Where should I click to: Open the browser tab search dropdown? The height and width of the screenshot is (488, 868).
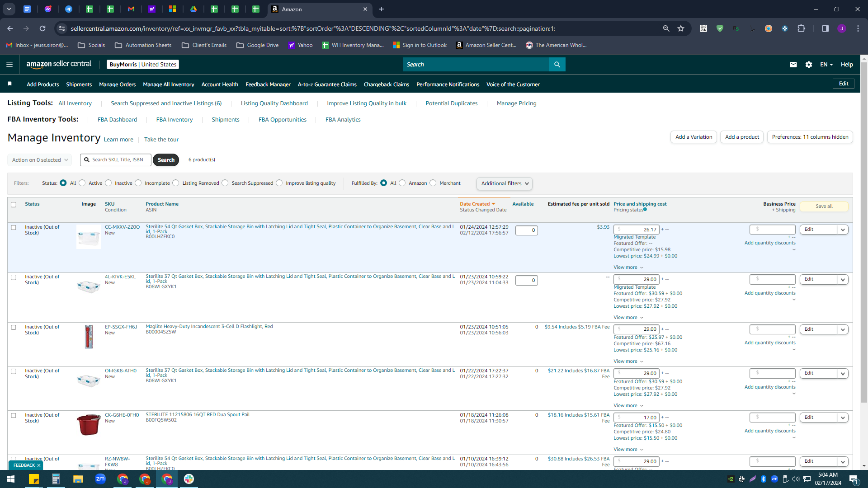[9, 9]
